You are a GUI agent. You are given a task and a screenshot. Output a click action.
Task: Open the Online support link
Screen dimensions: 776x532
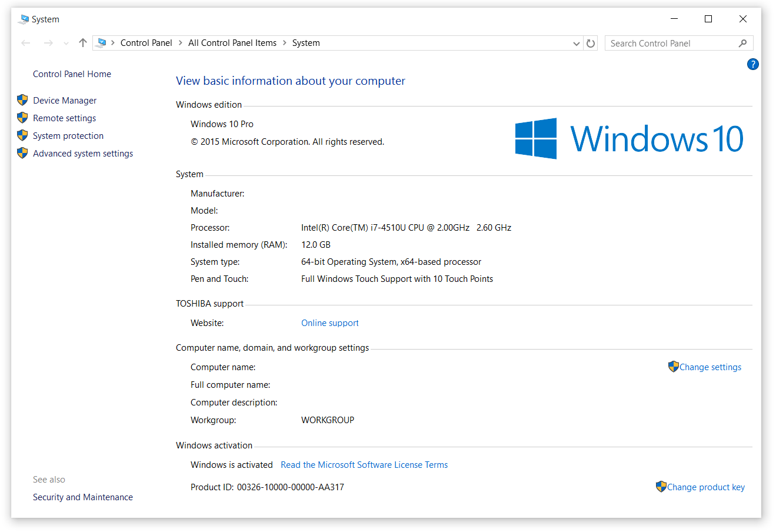tap(329, 322)
